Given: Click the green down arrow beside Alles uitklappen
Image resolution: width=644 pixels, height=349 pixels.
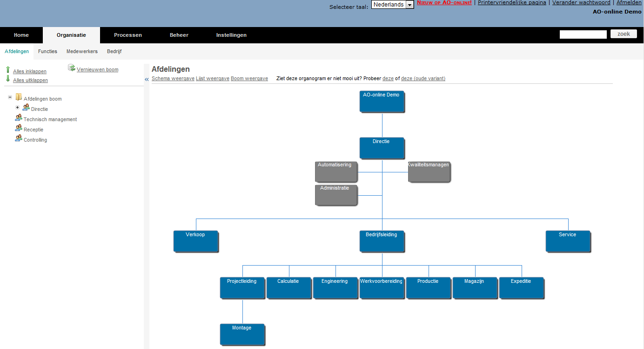Looking at the screenshot, I should [x=8, y=79].
